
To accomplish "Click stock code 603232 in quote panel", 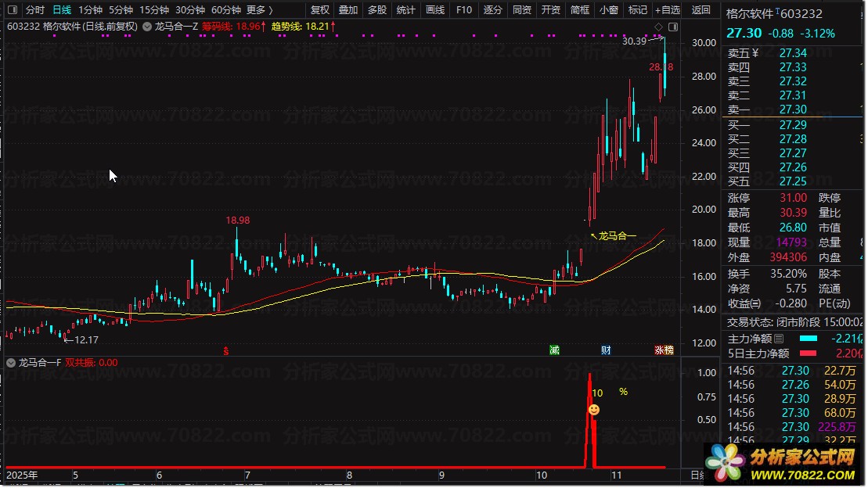I will coord(801,14).
